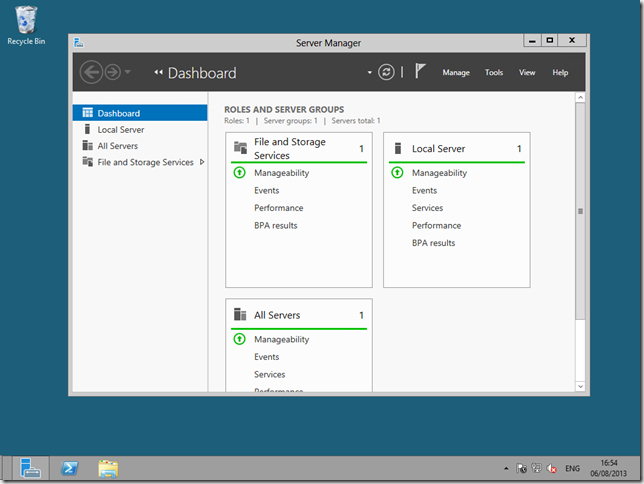Open BPA results in the Local Server tile
The image size is (644, 484).
[x=433, y=243]
